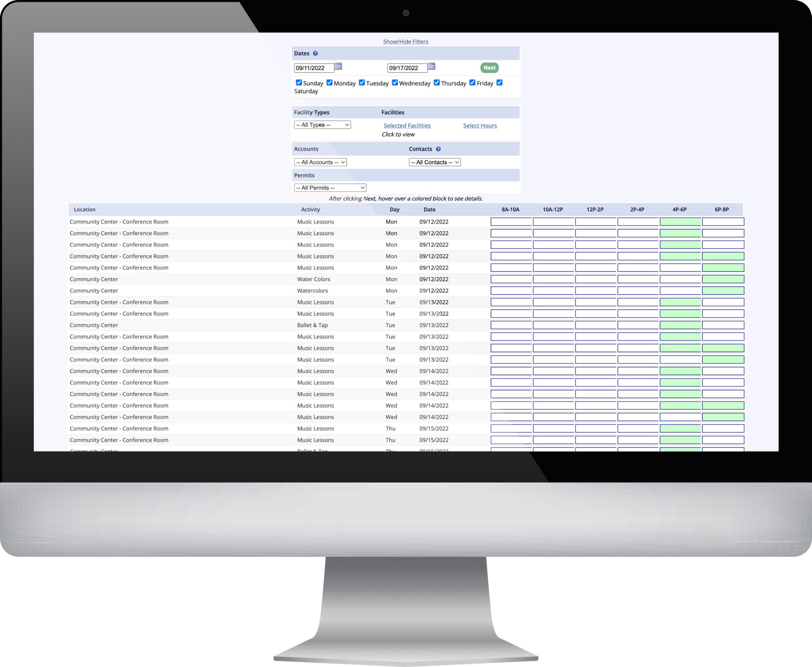Uncheck the Saturday checkbox
This screenshot has height=667, width=812.
point(500,82)
